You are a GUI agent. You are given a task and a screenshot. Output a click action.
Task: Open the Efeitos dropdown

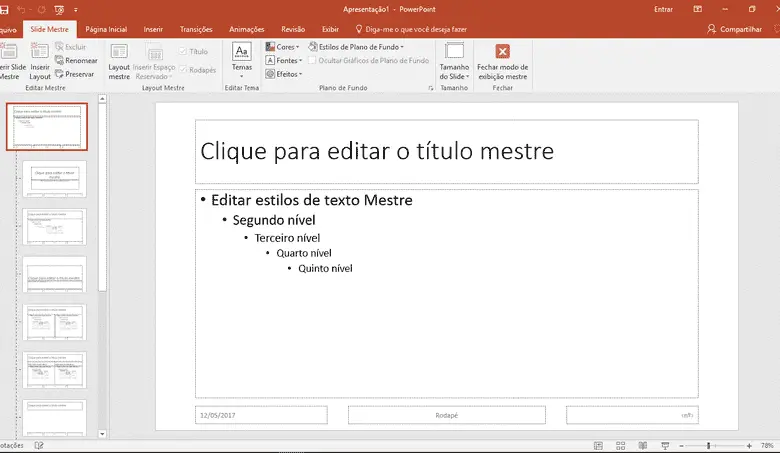[x=284, y=74]
